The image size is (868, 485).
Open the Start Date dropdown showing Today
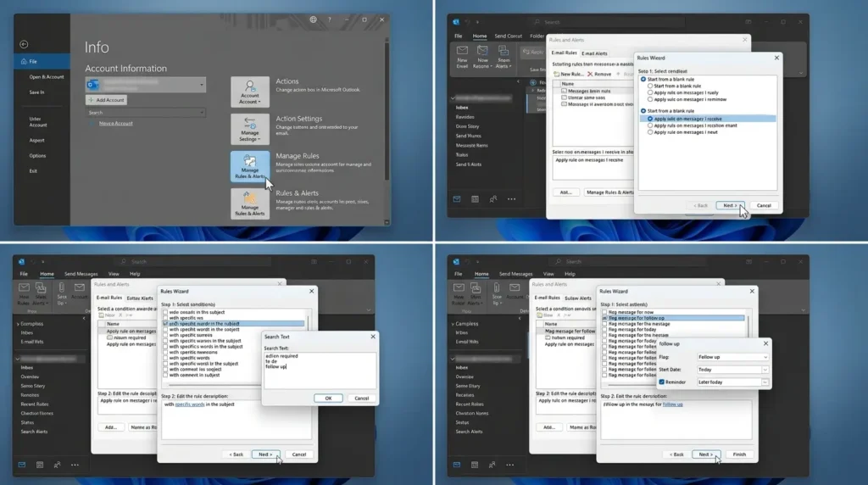[732, 370]
